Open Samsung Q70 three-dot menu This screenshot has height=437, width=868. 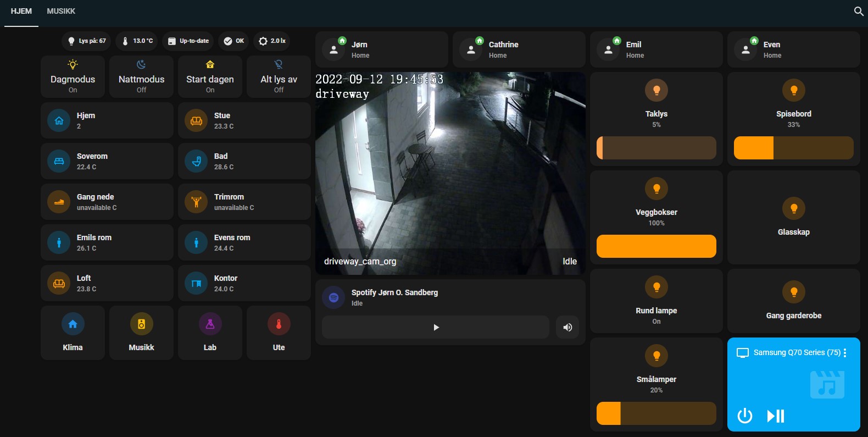click(845, 353)
